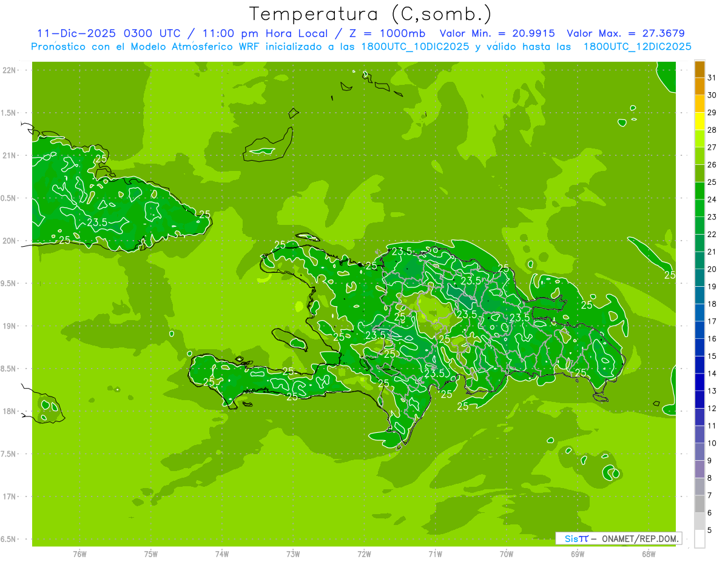Click the 74W longitude axis label
This screenshot has width=728, height=562.
[222, 554]
